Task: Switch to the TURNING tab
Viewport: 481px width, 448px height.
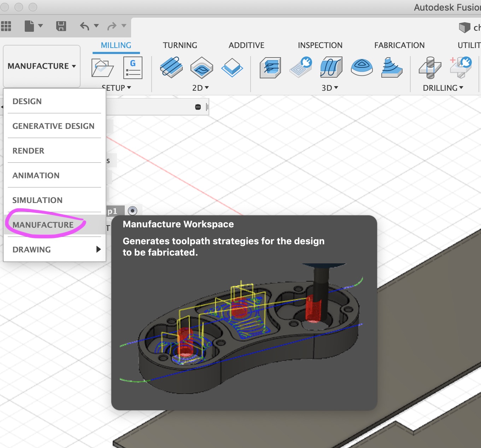Action: point(180,45)
